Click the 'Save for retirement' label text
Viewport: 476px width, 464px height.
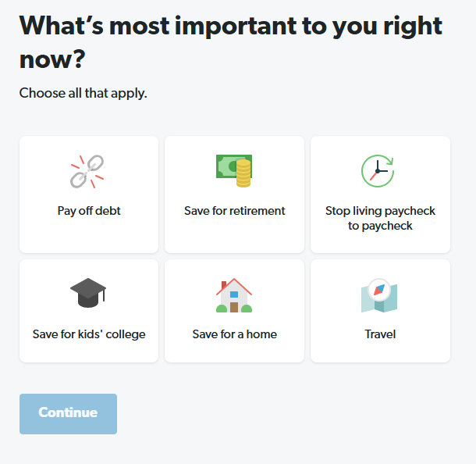pyautogui.click(x=235, y=211)
